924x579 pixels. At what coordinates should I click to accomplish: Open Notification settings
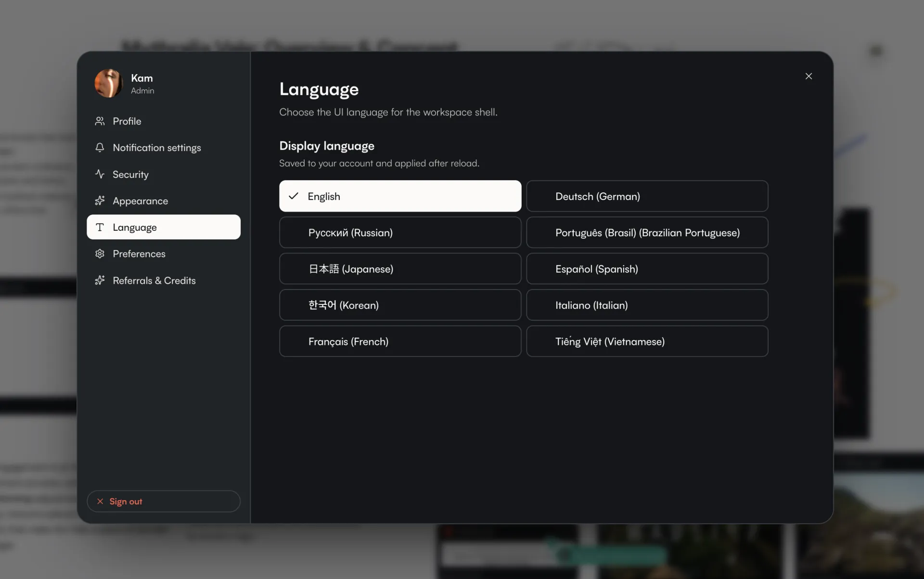coord(164,148)
